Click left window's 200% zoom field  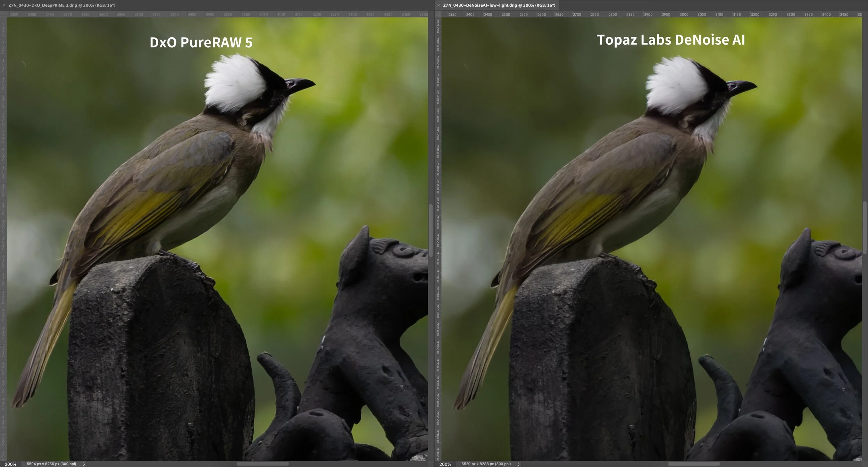pos(11,464)
